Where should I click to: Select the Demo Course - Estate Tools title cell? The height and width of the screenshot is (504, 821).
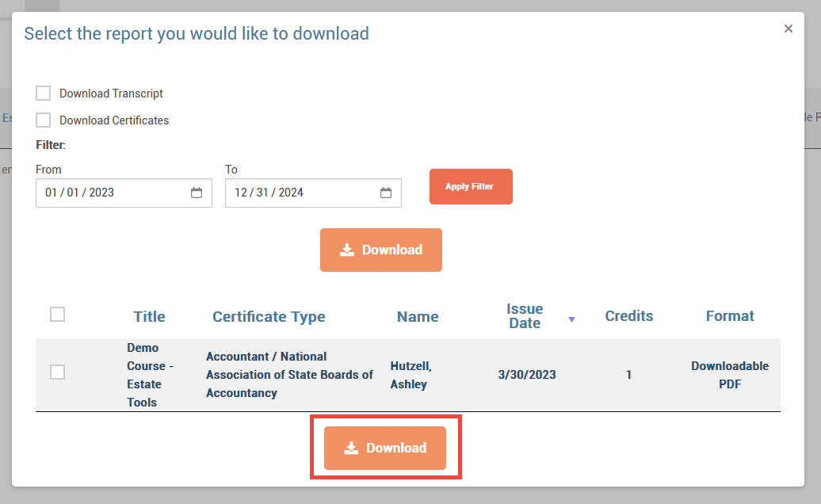(x=151, y=375)
